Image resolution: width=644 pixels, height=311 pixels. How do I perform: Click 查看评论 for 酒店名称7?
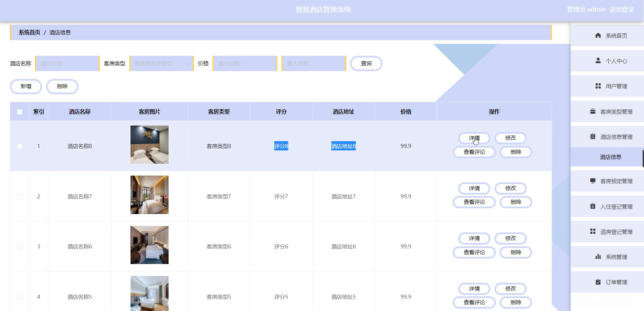[474, 202]
